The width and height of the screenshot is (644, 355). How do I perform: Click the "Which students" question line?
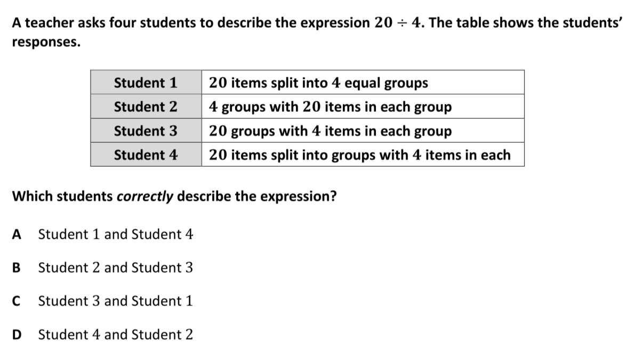[x=174, y=197]
